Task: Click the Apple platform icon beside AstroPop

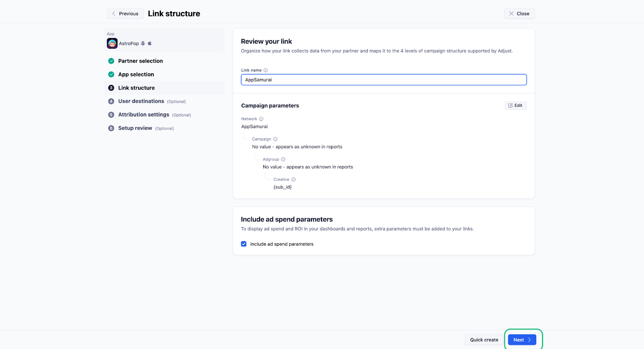Action: point(150,43)
